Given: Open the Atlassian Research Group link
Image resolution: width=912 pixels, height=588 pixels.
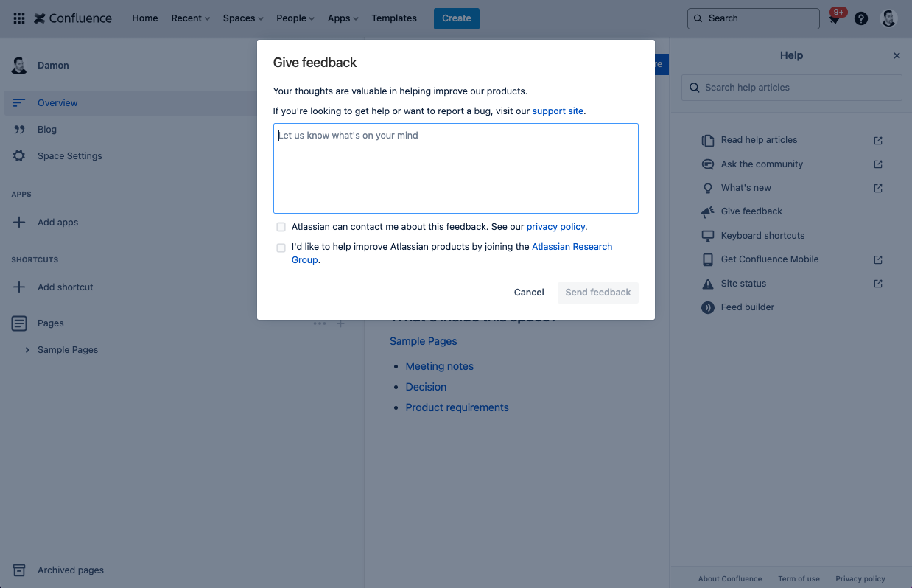Looking at the screenshot, I should point(452,253).
